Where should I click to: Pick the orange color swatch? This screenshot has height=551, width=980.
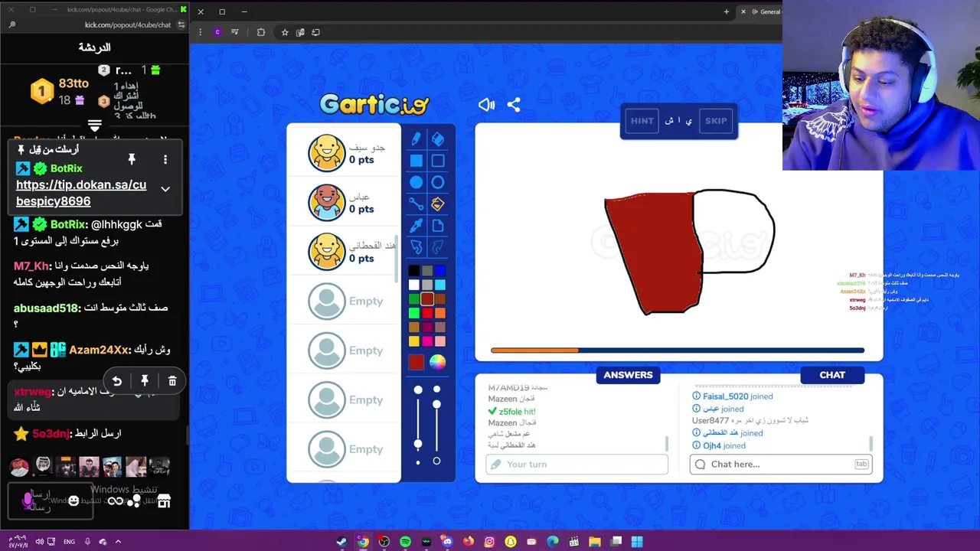pyautogui.click(x=440, y=313)
